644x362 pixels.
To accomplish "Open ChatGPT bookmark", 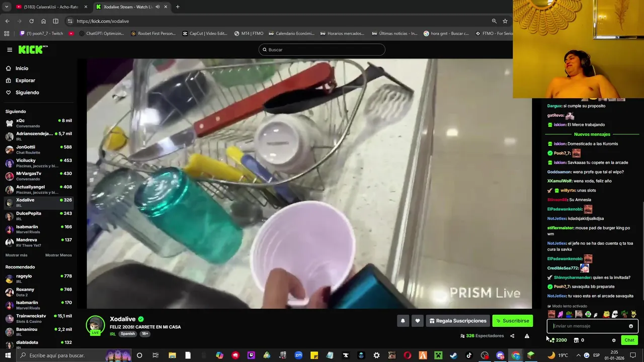I will coord(101,34).
